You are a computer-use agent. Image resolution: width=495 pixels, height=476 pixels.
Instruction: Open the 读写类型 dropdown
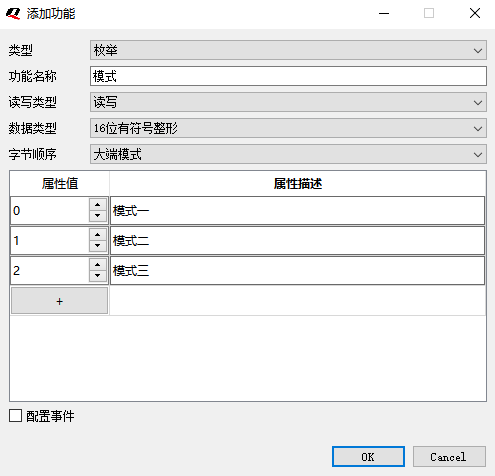288,102
